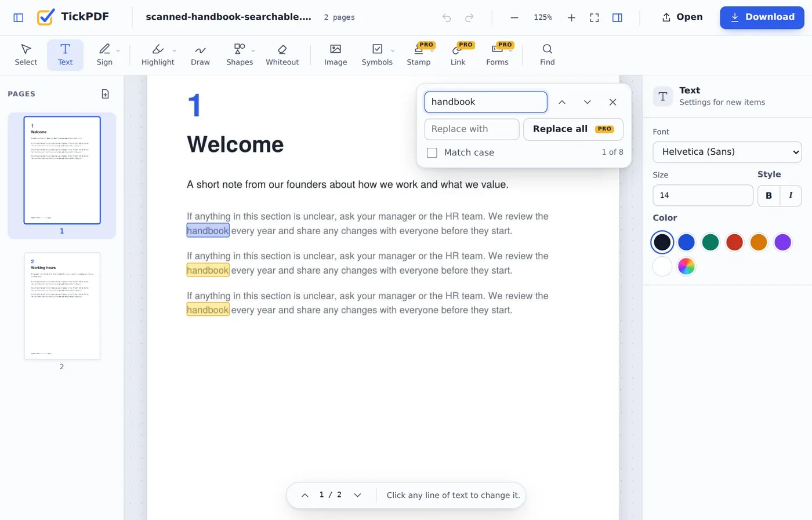Screen dimensions: 812x520
Task: Open the Symbols tool
Action: [377, 55]
